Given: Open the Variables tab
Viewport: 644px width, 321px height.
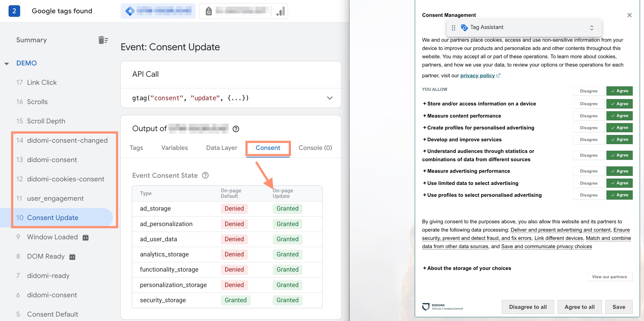Looking at the screenshot, I should pyautogui.click(x=174, y=148).
